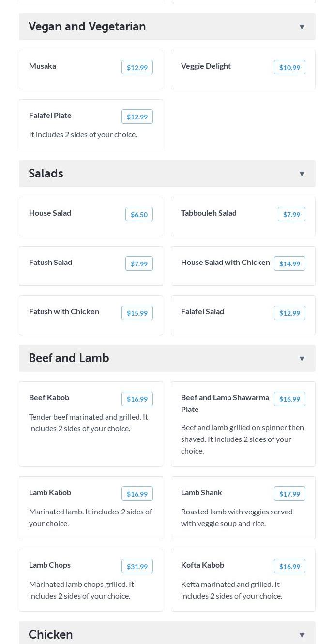Collapse the Beef and Lamb section arrow
Image resolution: width=334 pixels, height=644 pixels.
302,359
